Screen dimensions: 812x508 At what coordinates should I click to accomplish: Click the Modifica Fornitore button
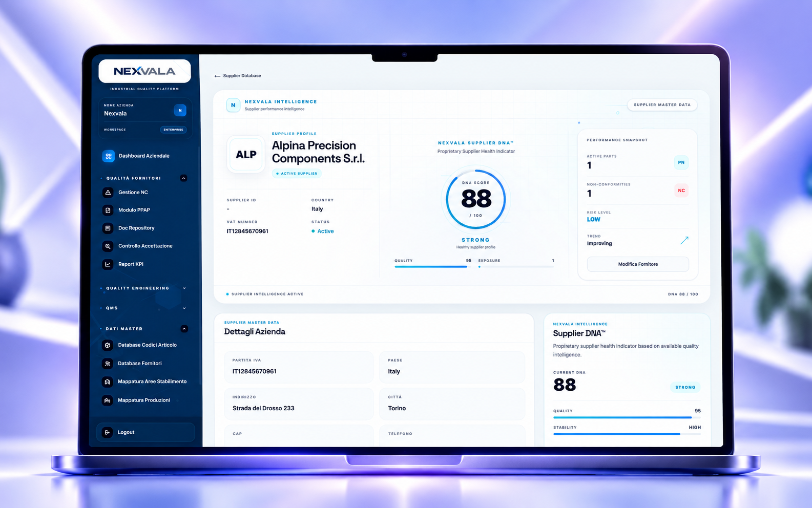pos(638,264)
